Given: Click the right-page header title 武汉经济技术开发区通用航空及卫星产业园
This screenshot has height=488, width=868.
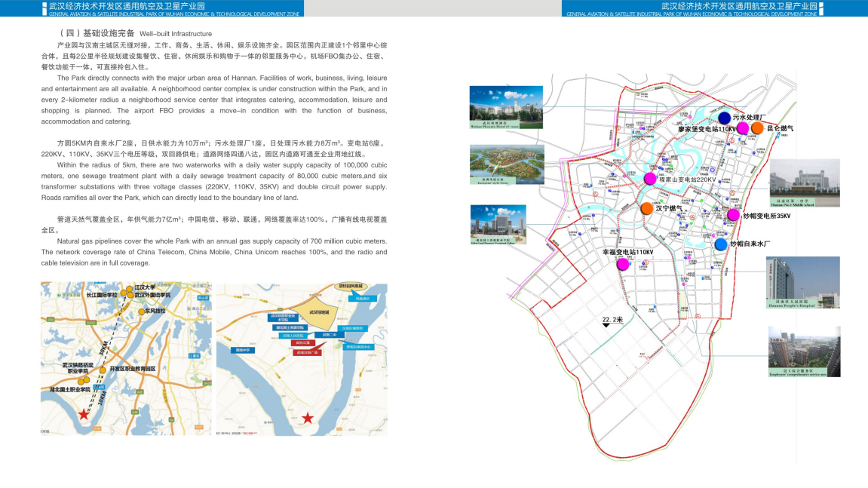Looking at the screenshot, I should [739, 6].
